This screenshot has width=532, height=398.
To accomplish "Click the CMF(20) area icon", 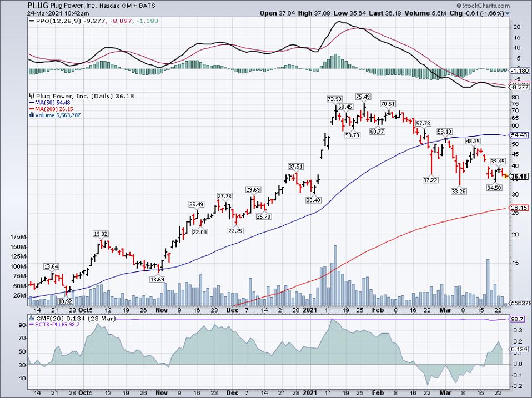I will (32, 318).
